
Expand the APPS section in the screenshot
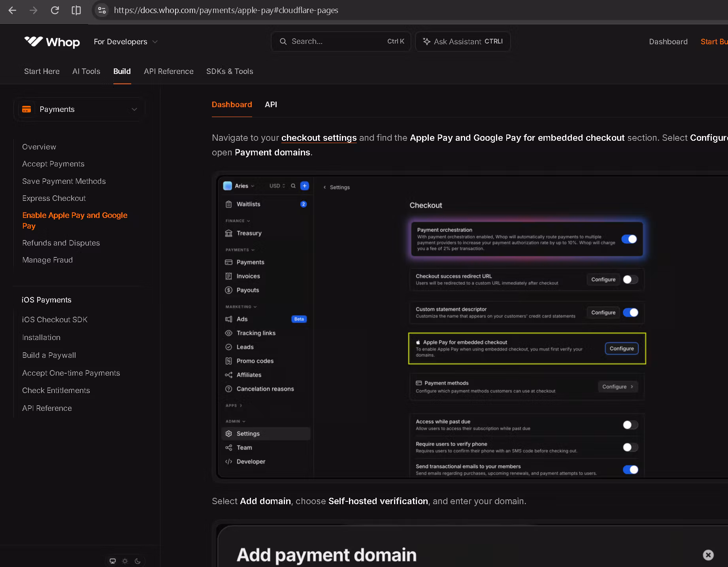[234, 405]
